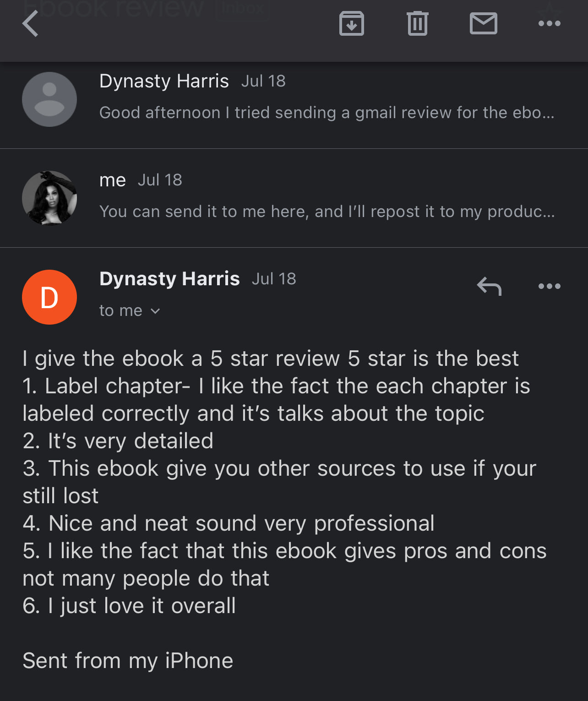Tap the orange "D" sender avatar
The height and width of the screenshot is (701, 588).
click(49, 297)
